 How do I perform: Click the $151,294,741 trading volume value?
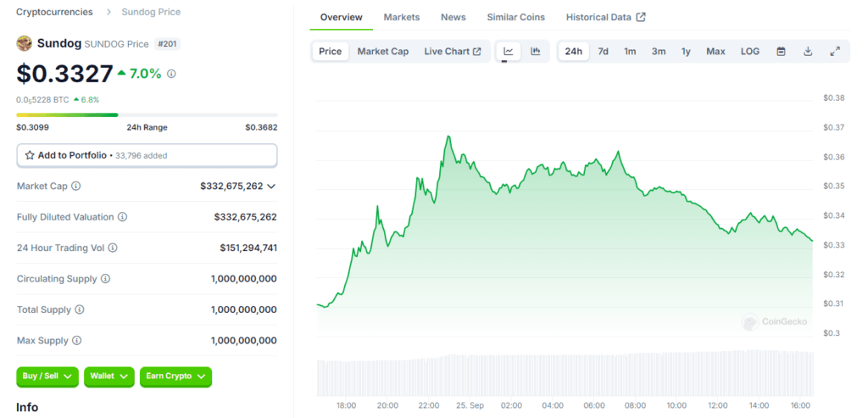pyautogui.click(x=248, y=248)
